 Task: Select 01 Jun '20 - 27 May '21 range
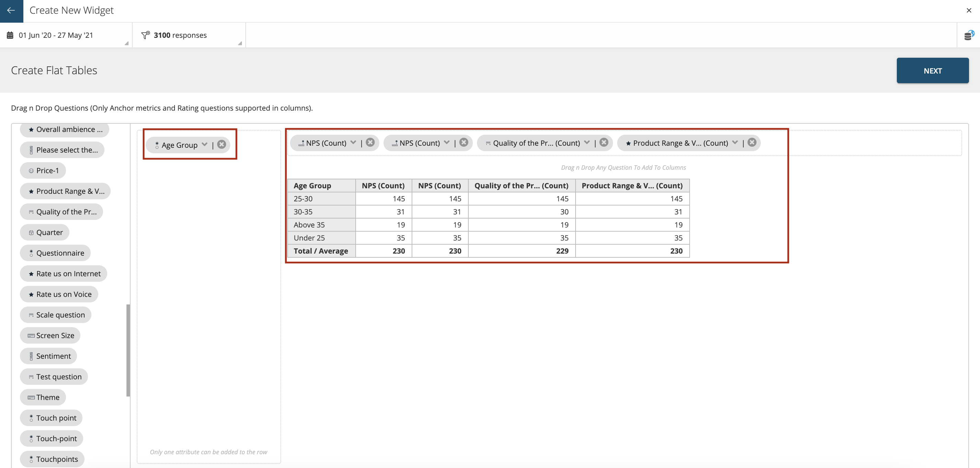tap(56, 35)
